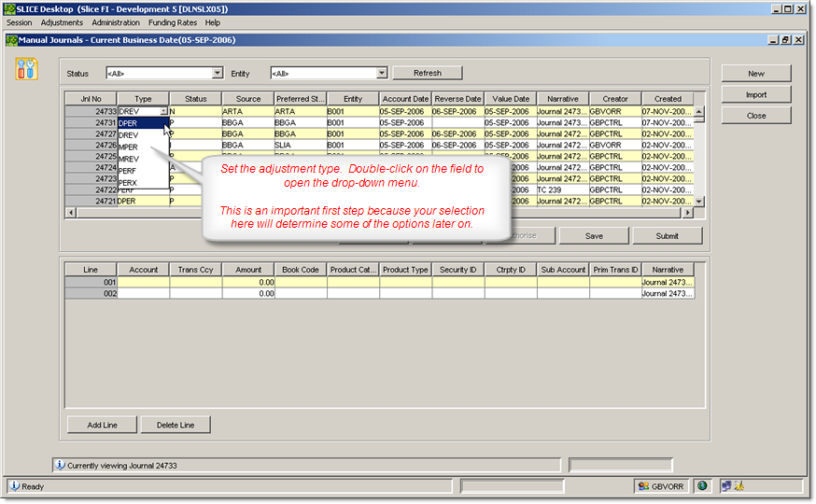The height and width of the screenshot is (504, 816).
Task: Open the Funding Rates menu
Action: 172,22
